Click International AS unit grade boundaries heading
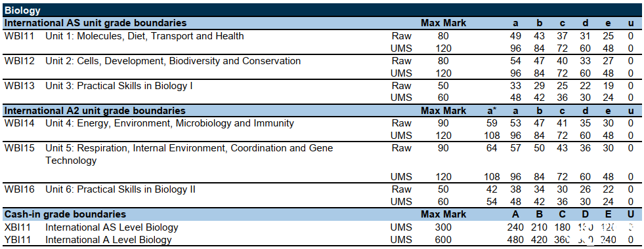 click(x=95, y=23)
